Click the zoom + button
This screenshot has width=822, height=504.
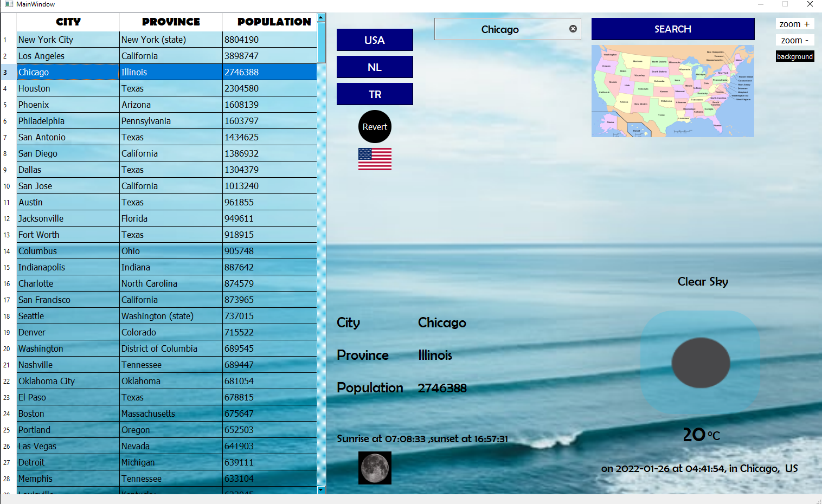794,24
